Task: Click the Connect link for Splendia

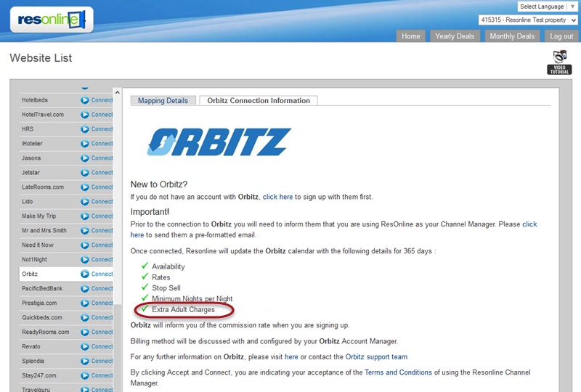Action: point(102,361)
